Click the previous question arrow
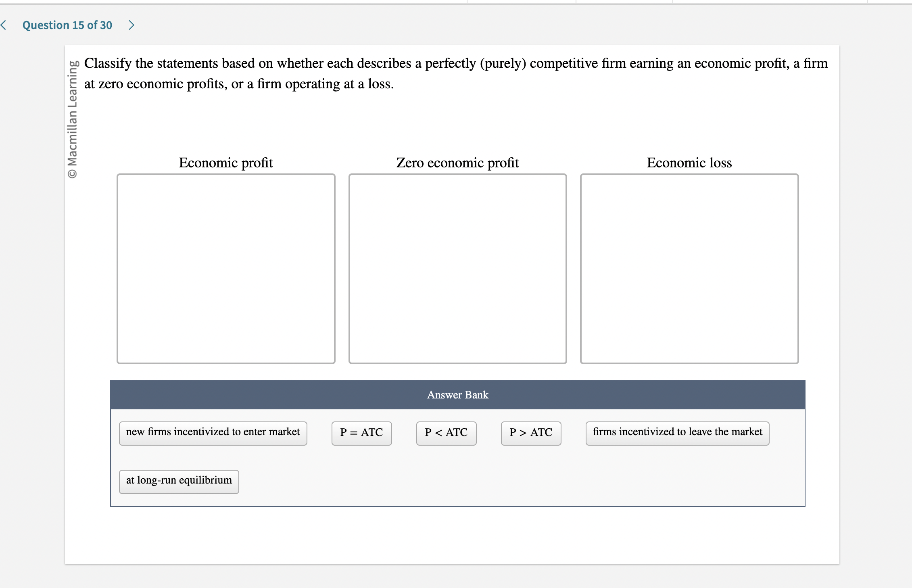912x588 pixels. (x=3, y=25)
